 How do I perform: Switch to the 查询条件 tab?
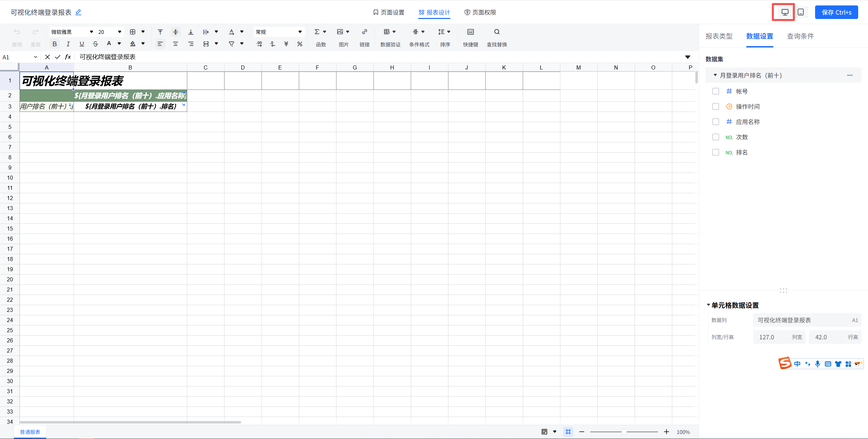pos(800,36)
